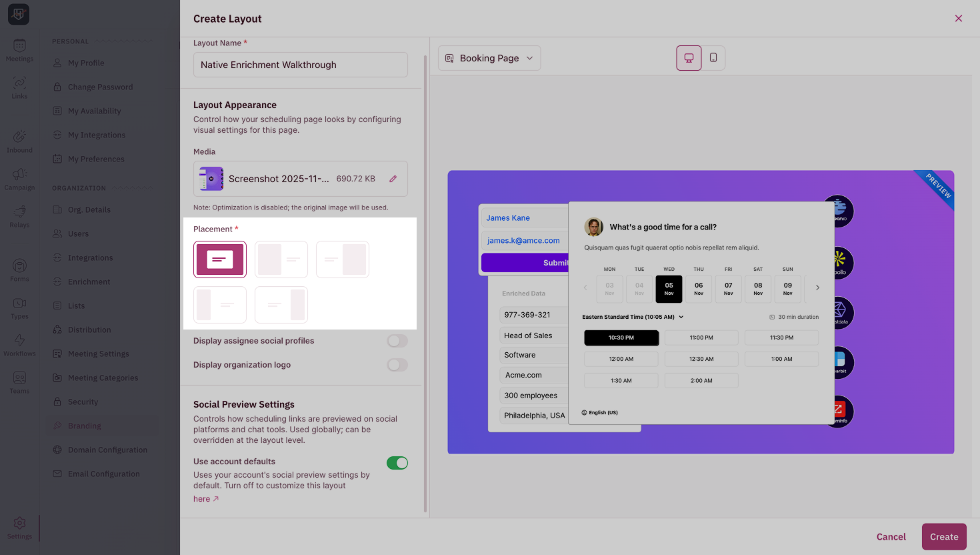Select narrow right media placement option

(281, 305)
